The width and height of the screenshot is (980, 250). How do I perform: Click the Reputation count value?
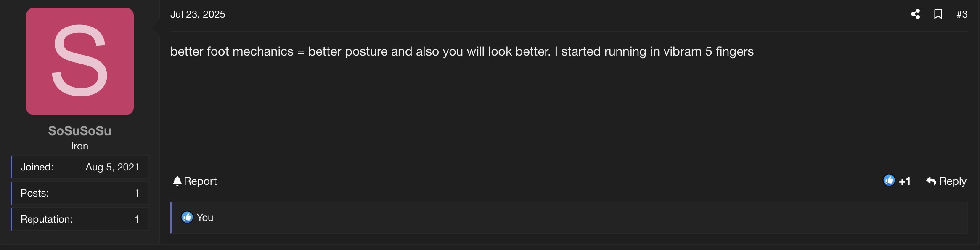pos(137,219)
